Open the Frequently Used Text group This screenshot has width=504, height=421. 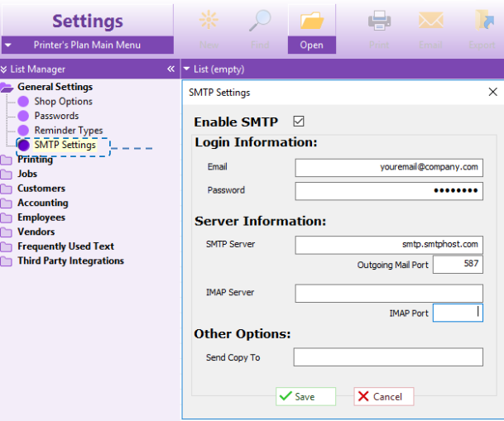pyautogui.click(x=66, y=246)
